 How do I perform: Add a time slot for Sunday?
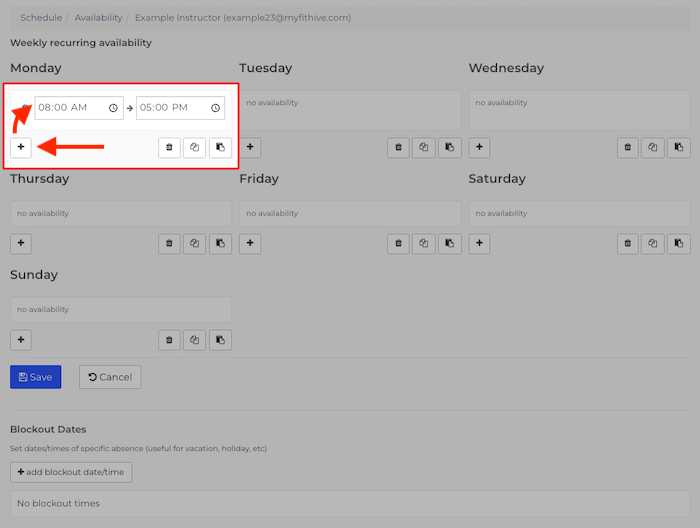(21, 339)
